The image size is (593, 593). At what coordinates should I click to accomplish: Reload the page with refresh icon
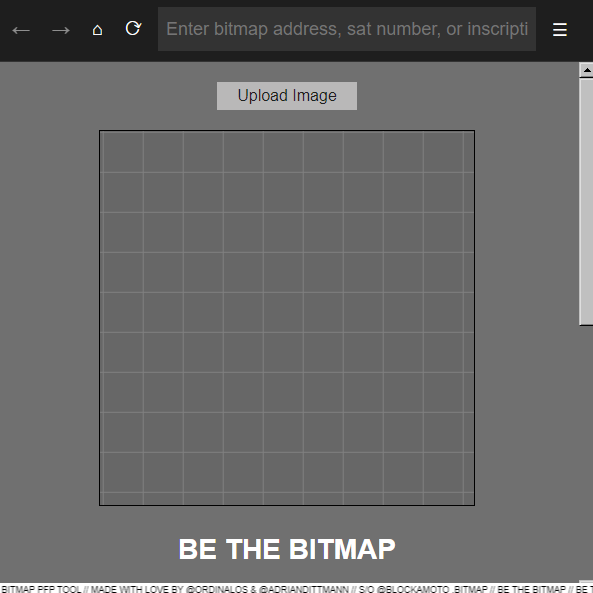(134, 28)
